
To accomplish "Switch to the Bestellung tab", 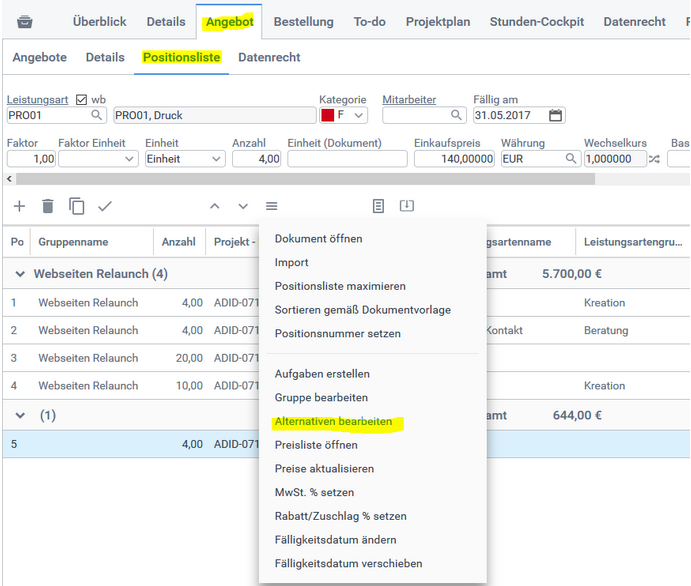I will point(303,21).
